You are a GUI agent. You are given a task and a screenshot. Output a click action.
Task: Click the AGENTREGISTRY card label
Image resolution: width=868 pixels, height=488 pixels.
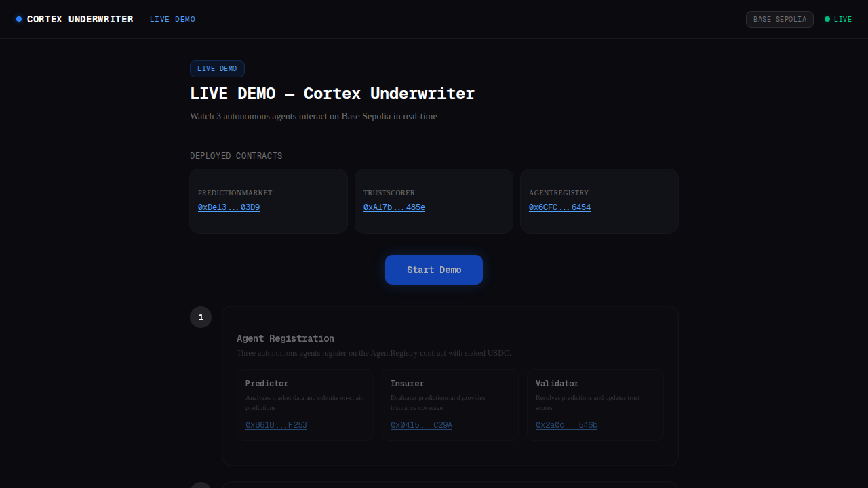559,193
